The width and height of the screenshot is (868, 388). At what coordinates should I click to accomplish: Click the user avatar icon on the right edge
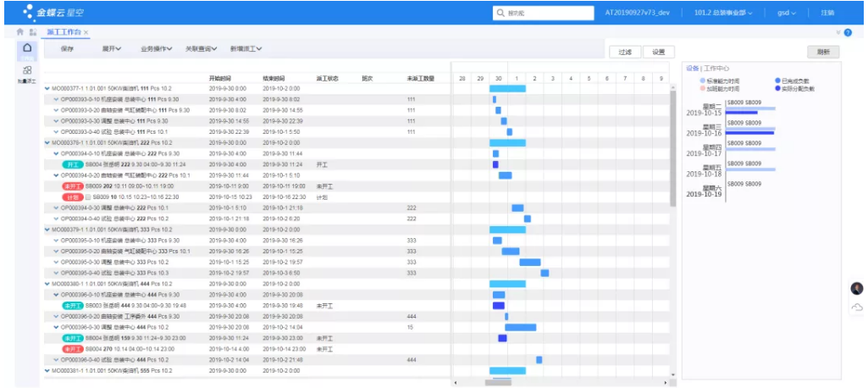click(x=857, y=288)
